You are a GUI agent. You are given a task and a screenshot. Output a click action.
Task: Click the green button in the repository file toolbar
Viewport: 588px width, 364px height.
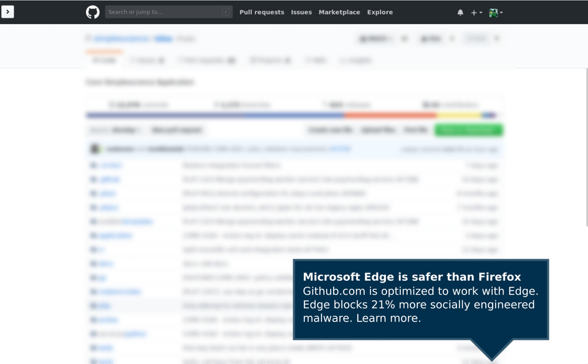469,130
